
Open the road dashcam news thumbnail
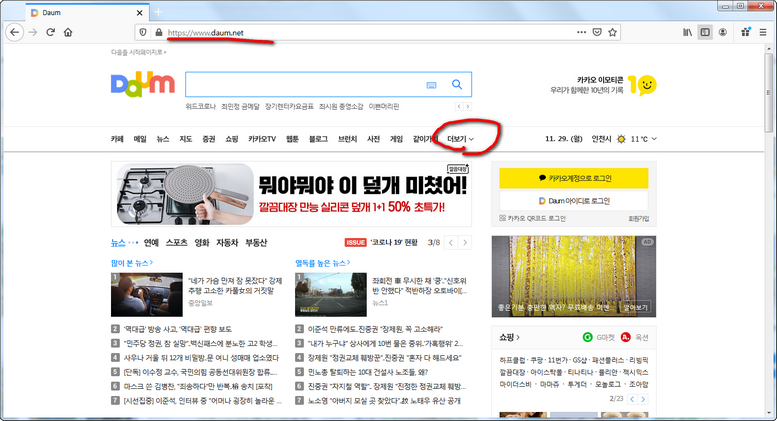pyautogui.click(x=331, y=295)
